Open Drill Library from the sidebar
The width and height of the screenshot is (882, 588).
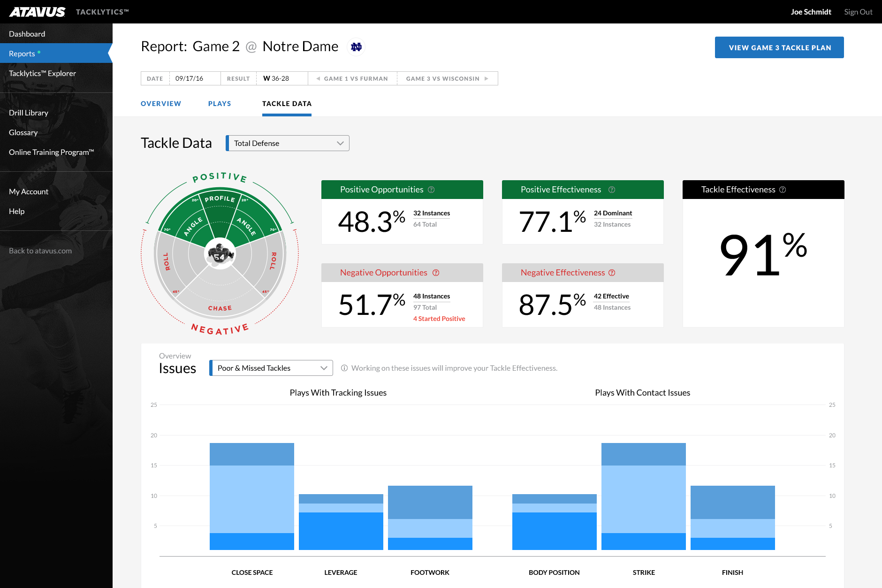click(x=29, y=113)
